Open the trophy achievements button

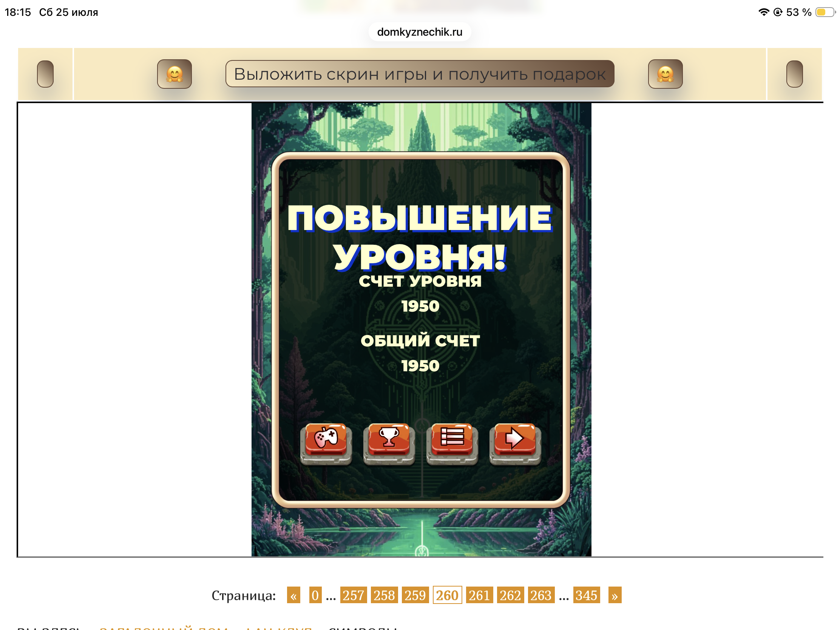coord(389,443)
